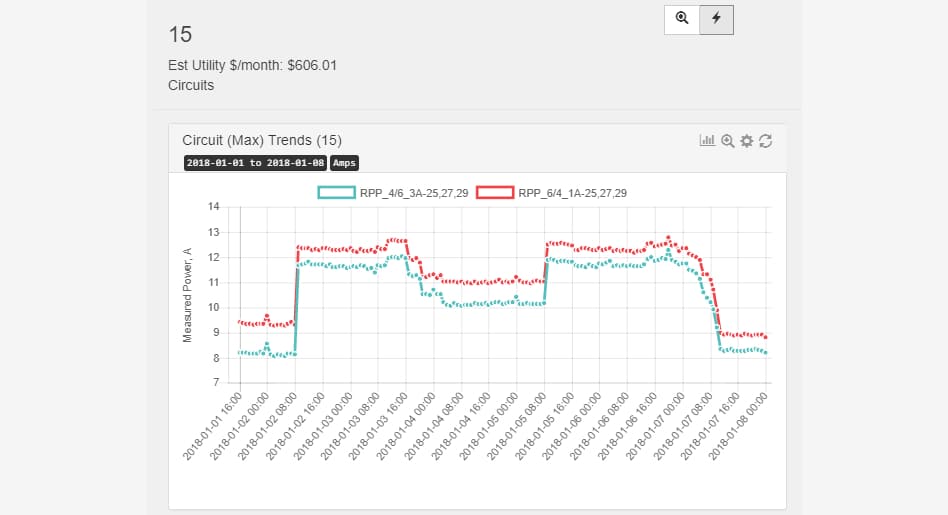Image resolution: width=948 pixels, height=515 pixels.
Task: Click the 2018-01-01 to 2018-01-08 date badge
Action: (x=255, y=163)
